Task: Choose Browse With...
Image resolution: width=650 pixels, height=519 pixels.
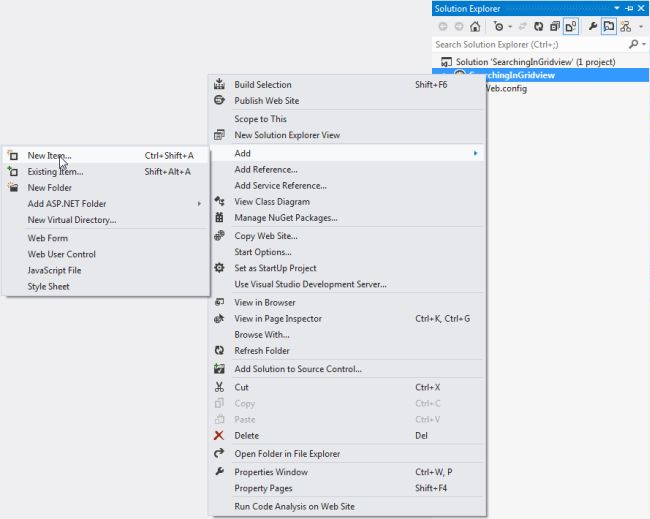Action: pos(347,335)
